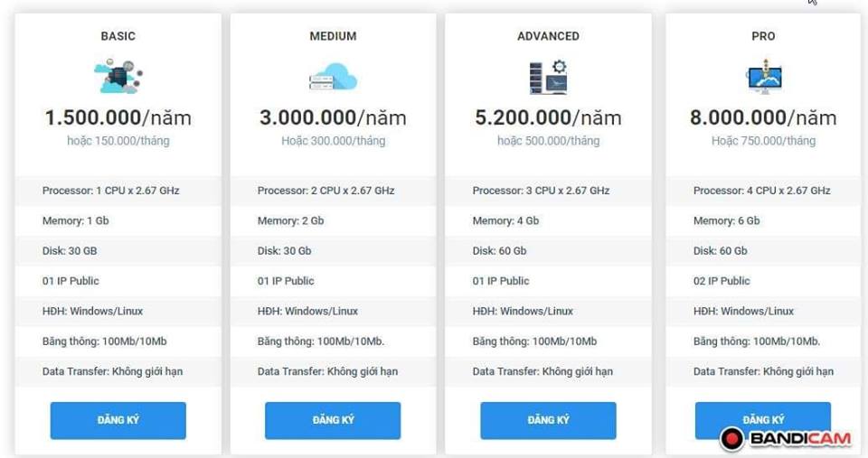Click the 1.500.000/năm price
This screenshot has height=458, width=868.
118,117
